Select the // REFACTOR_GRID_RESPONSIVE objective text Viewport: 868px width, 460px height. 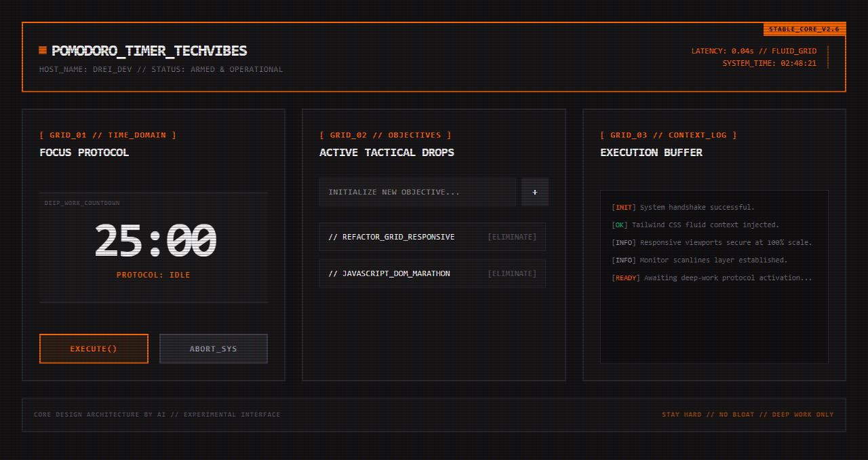(391, 237)
